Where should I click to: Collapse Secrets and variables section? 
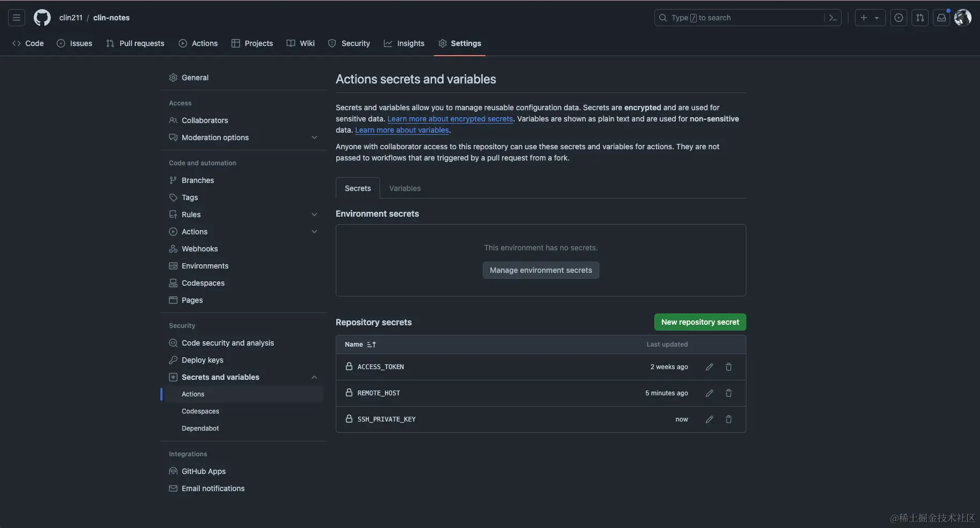[x=314, y=377]
